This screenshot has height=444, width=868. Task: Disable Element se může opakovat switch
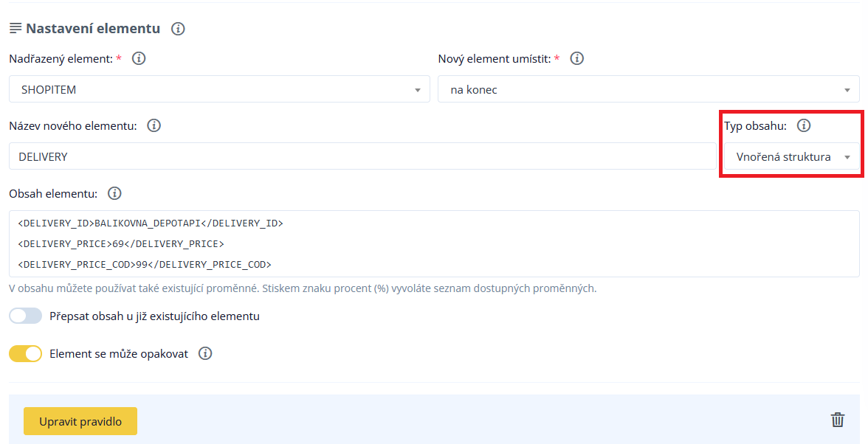tap(26, 354)
